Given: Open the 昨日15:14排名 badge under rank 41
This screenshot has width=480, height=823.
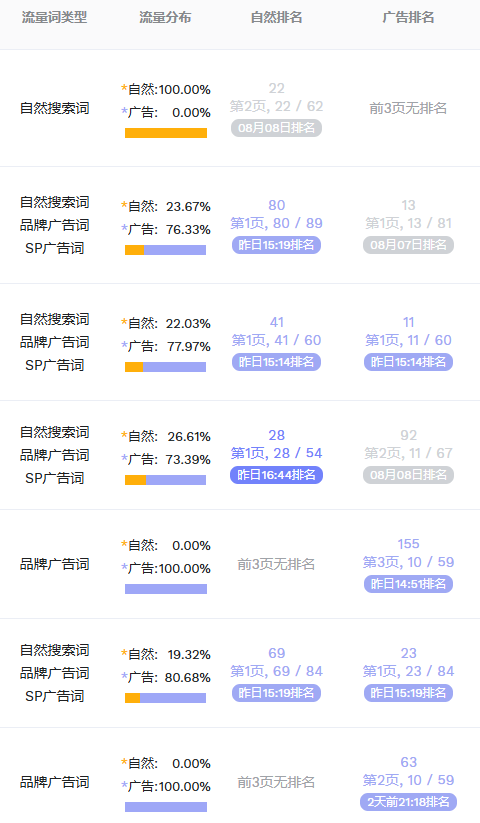Looking at the screenshot, I should point(276,362).
